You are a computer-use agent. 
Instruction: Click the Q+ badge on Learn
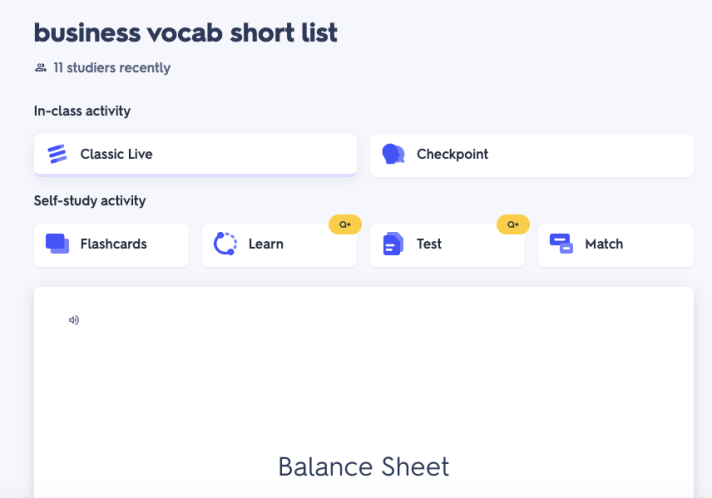(x=345, y=225)
